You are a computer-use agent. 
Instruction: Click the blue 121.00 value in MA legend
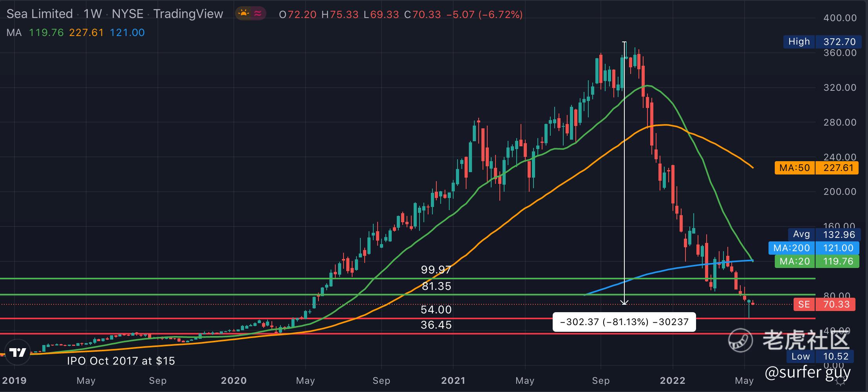(127, 32)
